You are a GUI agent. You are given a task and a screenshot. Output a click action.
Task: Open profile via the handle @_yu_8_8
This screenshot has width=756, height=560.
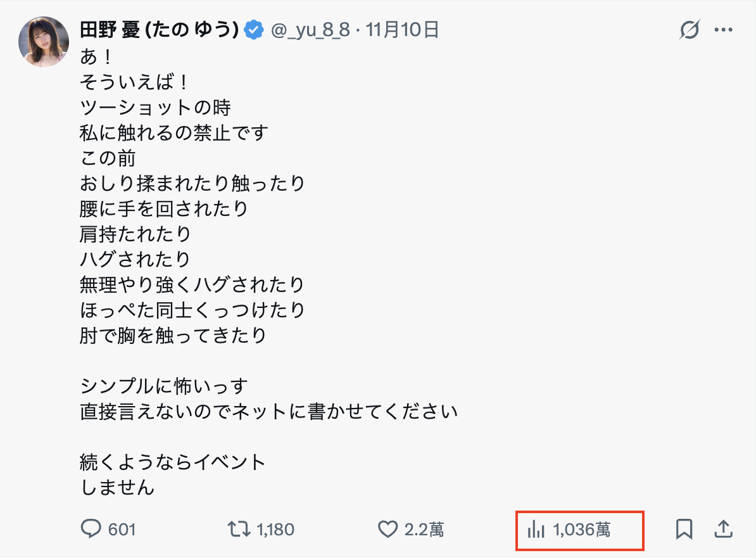(312, 29)
